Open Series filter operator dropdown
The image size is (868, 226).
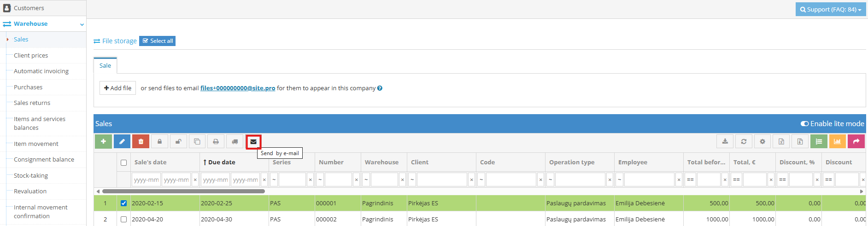pyautogui.click(x=274, y=180)
